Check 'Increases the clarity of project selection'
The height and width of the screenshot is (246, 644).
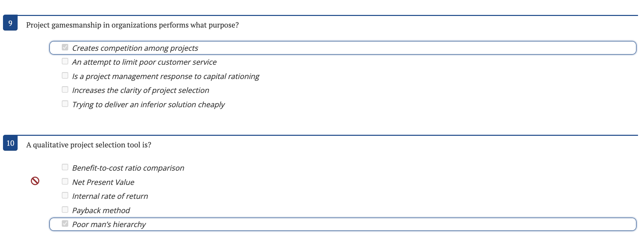point(64,89)
